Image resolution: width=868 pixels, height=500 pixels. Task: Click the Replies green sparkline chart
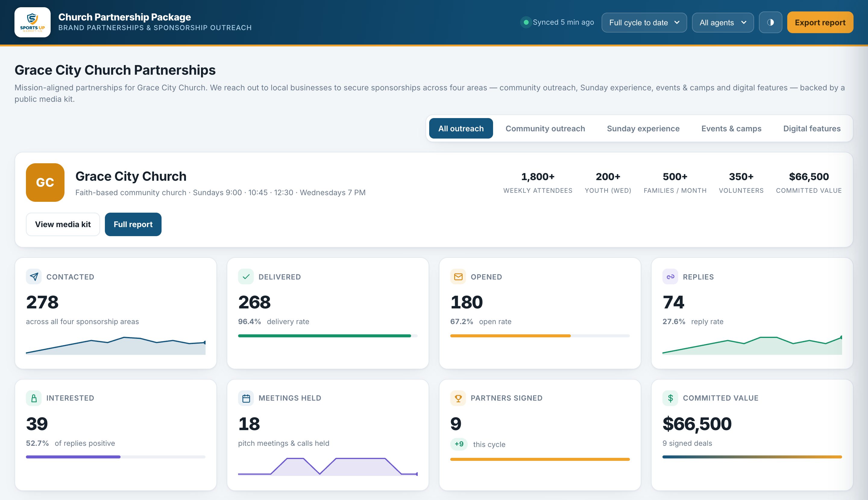(752, 345)
